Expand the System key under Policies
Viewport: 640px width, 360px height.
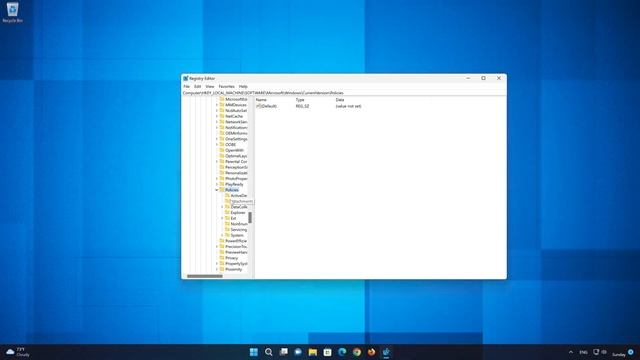(x=222, y=235)
